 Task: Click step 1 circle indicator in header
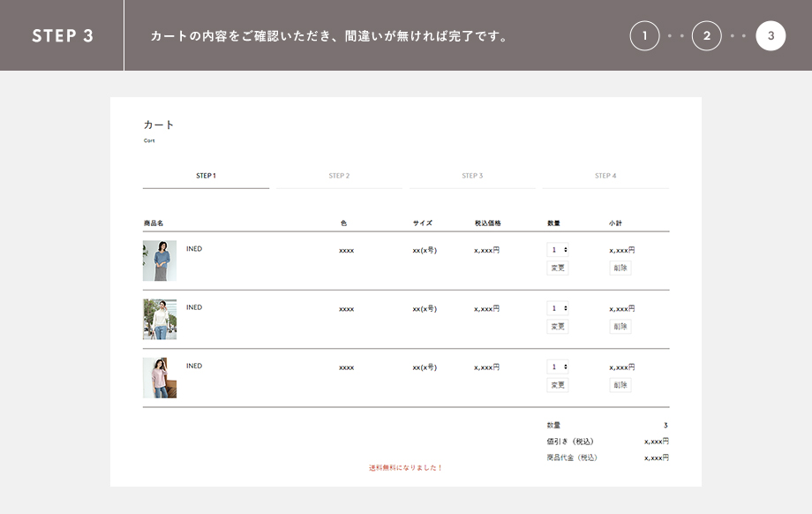coord(644,36)
